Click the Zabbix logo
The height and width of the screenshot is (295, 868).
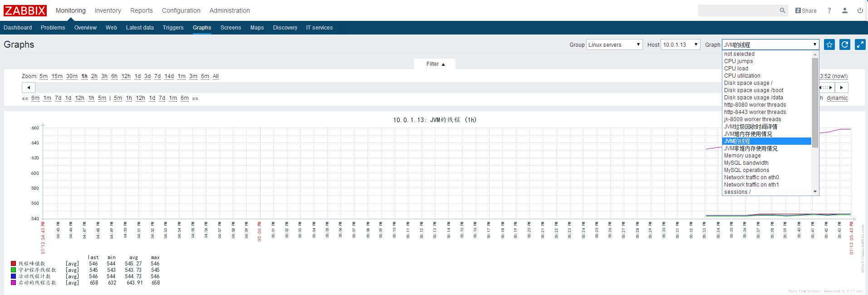(25, 10)
